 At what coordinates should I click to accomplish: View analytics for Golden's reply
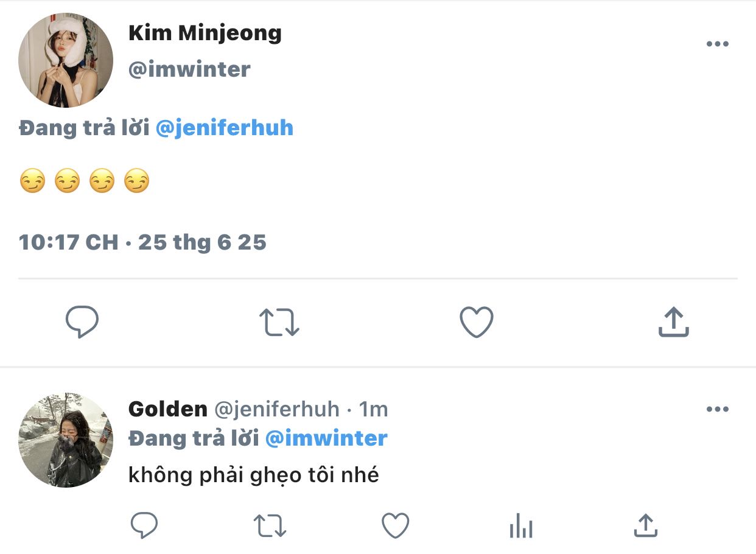[521, 525]
